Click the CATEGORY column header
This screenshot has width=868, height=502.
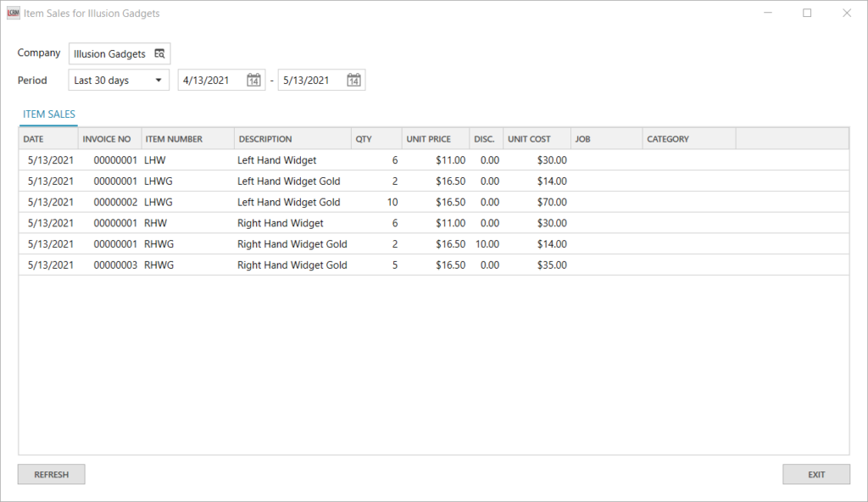point(688,139)
